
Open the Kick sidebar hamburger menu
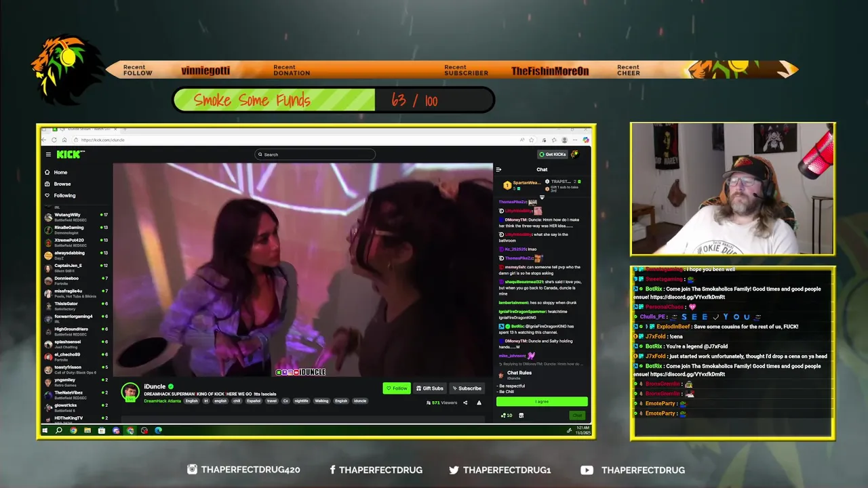pyautogui.click(x=48, y=155)
